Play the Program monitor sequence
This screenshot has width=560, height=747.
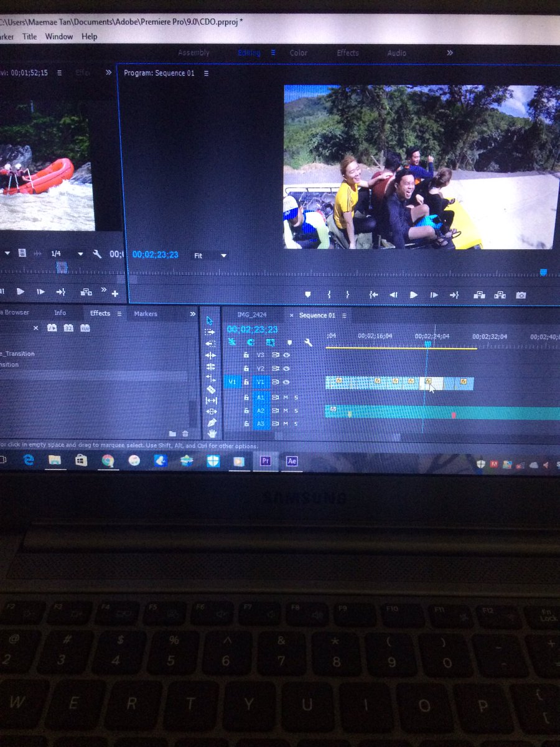[x=414, y=295]
